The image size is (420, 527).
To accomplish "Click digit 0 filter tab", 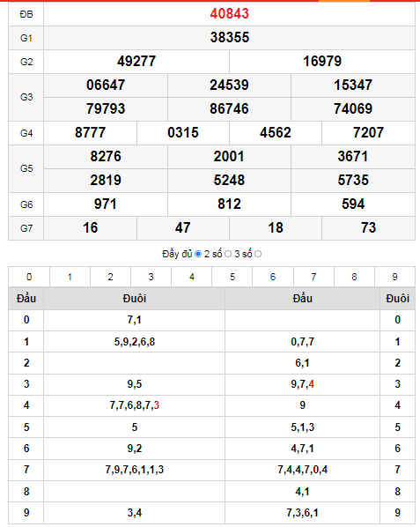I will (29, 277).
